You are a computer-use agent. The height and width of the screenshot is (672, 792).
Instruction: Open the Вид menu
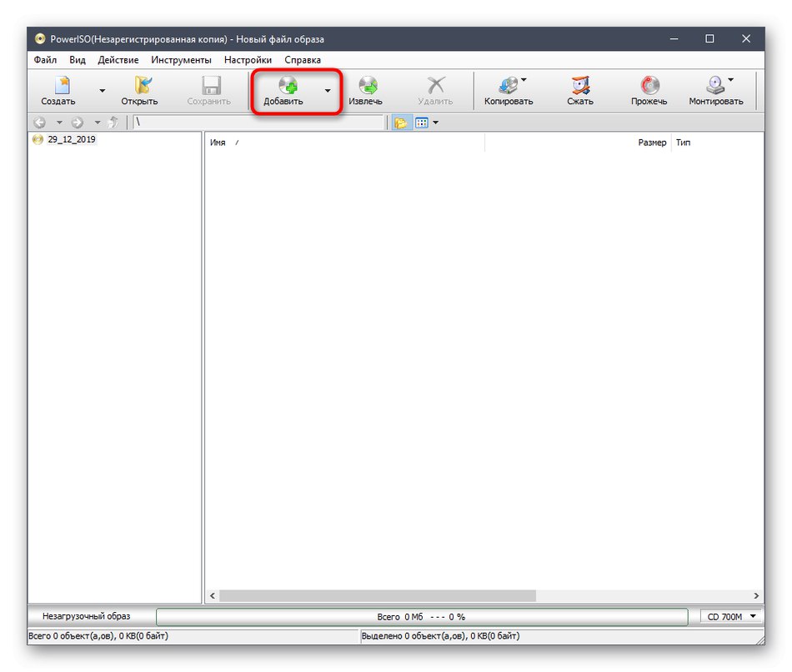pos(78,60)
